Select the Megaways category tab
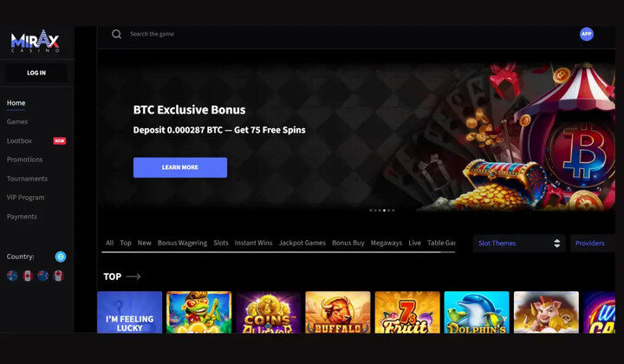The height and width of the screenshot is (364, 624). (x=386, y=243)
